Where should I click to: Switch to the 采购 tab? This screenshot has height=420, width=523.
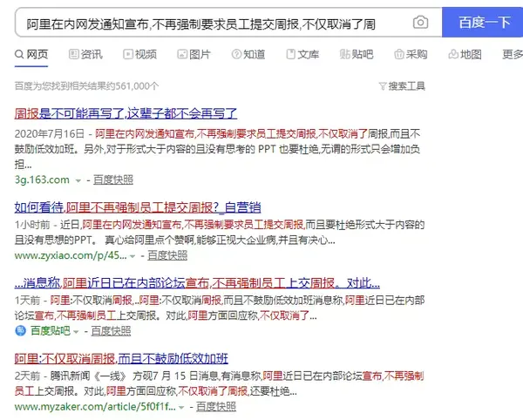point(411,54)
